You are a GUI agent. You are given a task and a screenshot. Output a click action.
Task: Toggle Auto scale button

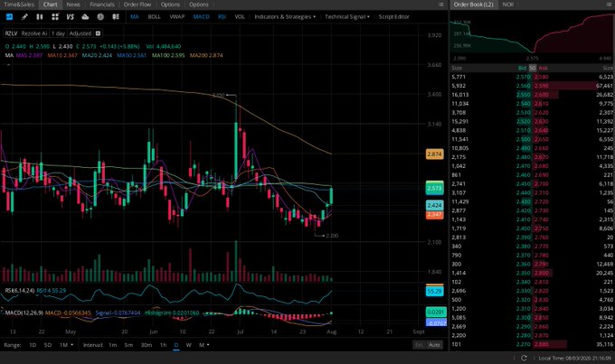click(x=434, y=345)
